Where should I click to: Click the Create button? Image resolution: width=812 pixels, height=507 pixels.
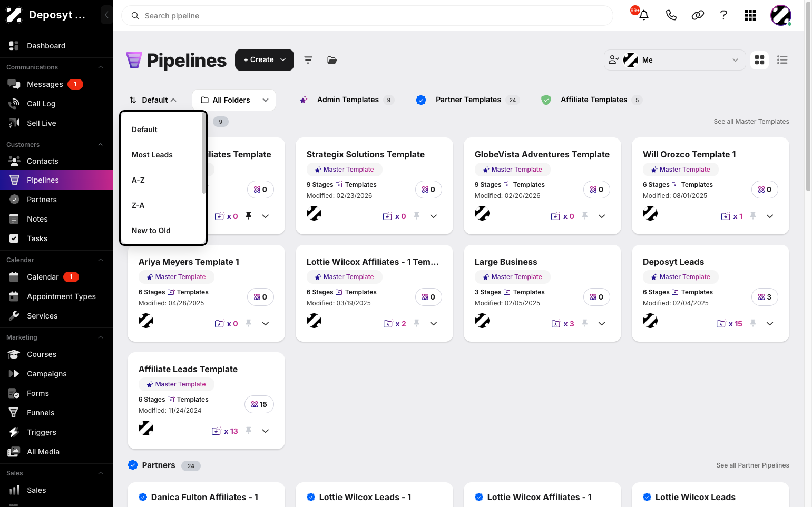click(x=264, y=60)
